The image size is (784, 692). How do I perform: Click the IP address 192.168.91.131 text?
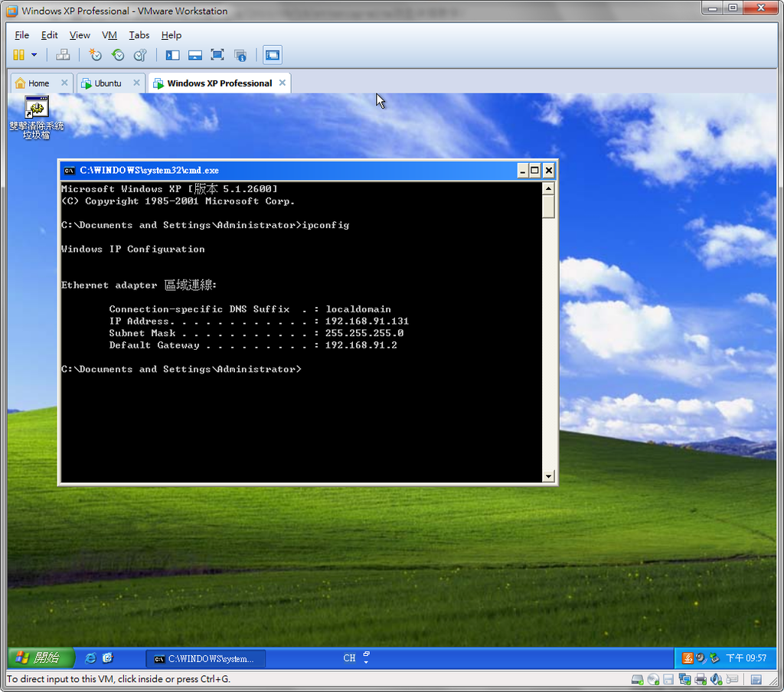click(x=367, y=321)
